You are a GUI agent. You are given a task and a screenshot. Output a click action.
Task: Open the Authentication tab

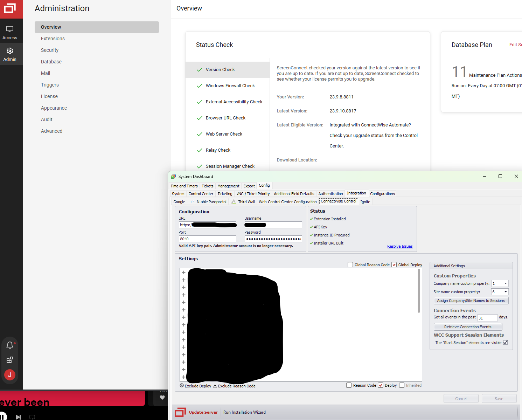tap(330, 193)
